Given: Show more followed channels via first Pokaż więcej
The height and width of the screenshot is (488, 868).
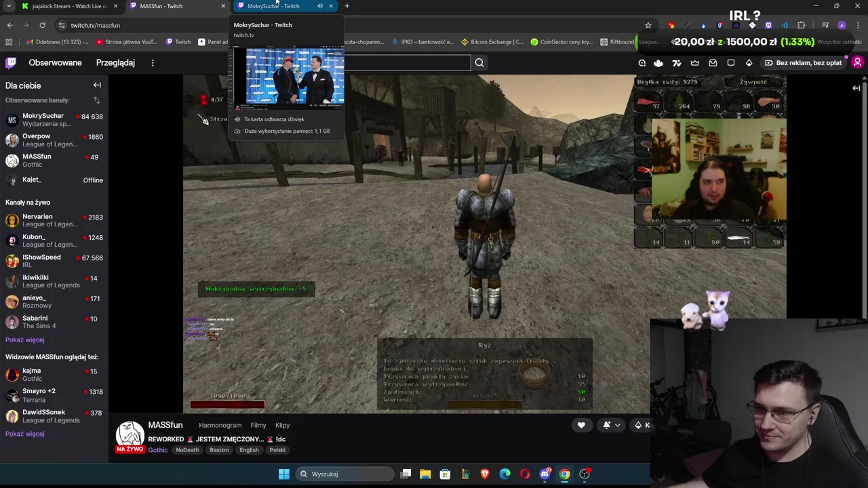Looking at the screenshot, I should (24, 340).
